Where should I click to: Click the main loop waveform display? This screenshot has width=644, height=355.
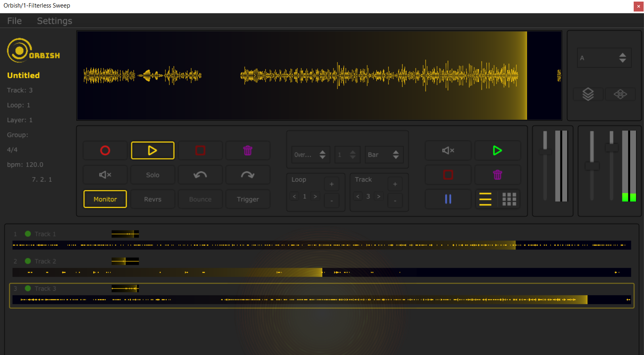(319, 75)
